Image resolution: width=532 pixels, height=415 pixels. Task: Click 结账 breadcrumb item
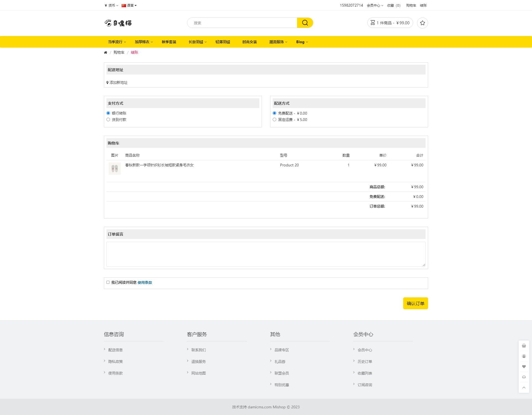(x=134, y=53)
